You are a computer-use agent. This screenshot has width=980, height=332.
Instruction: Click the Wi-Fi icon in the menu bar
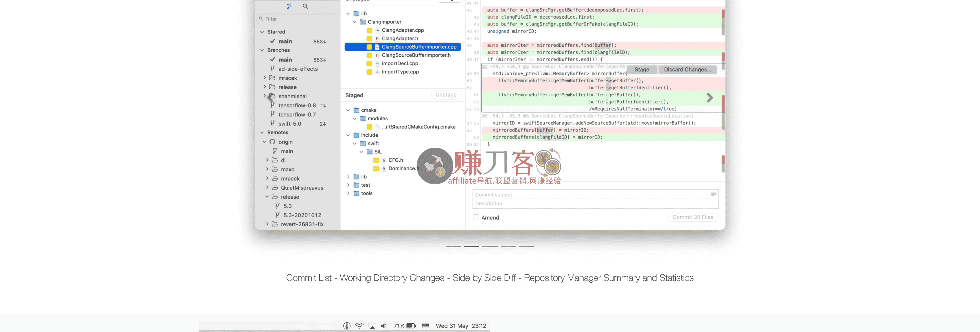(359, 326)
